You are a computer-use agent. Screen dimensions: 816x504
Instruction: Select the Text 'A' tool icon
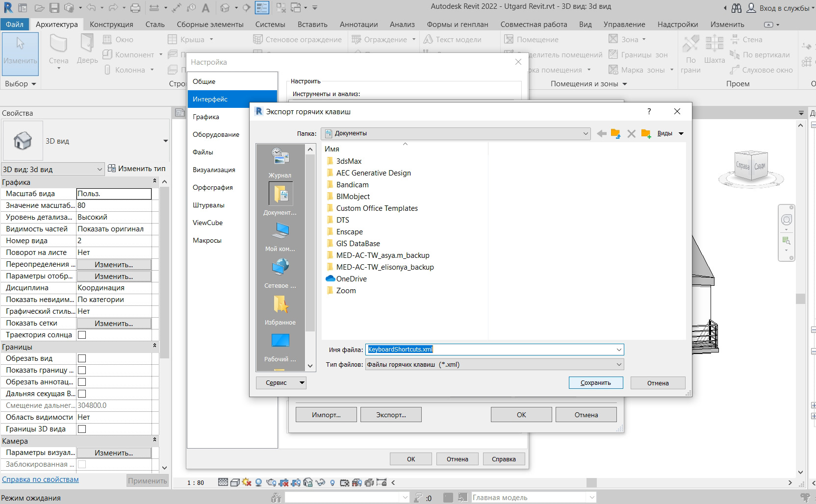click(205, 8)
